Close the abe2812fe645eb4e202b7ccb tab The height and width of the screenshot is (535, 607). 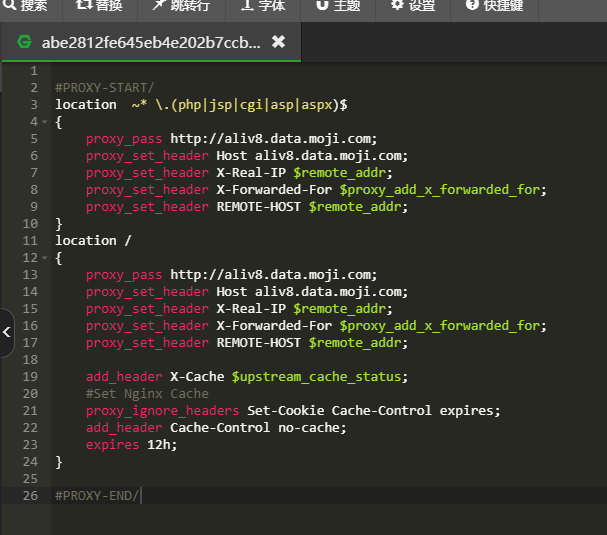click(x=279, y=42)
